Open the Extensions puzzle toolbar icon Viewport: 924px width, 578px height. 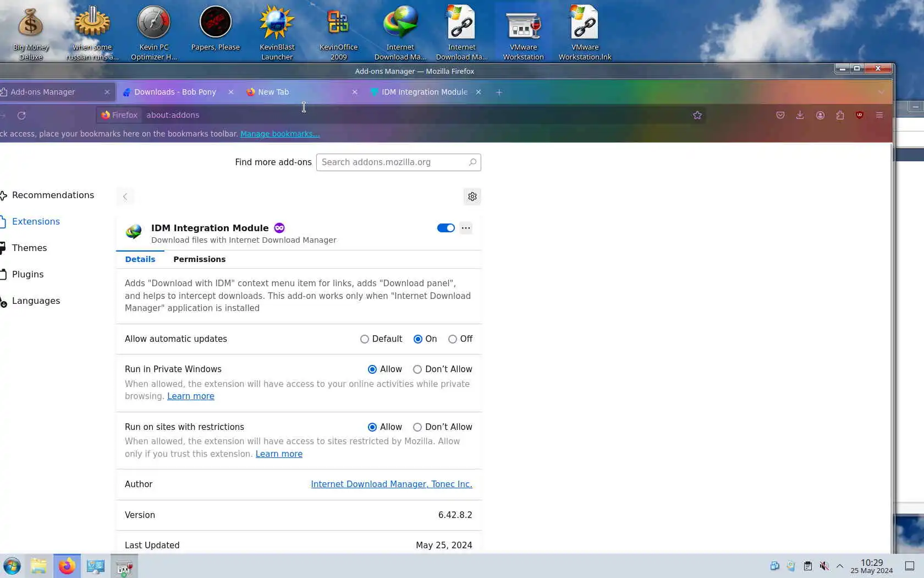840,115
